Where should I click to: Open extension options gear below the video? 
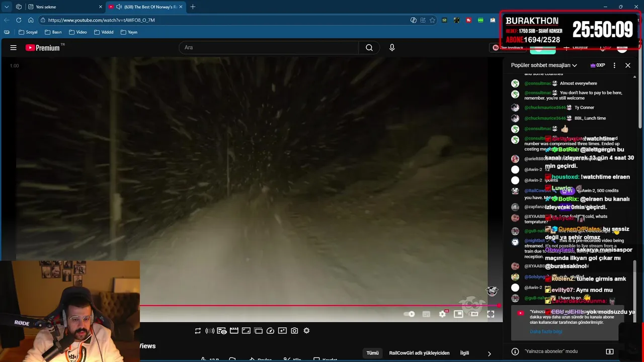306,331
